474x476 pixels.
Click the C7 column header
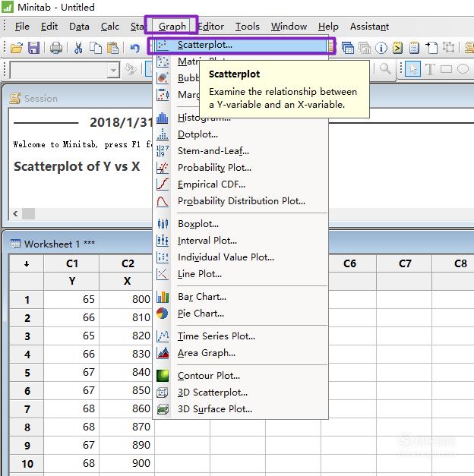(404, 263)
